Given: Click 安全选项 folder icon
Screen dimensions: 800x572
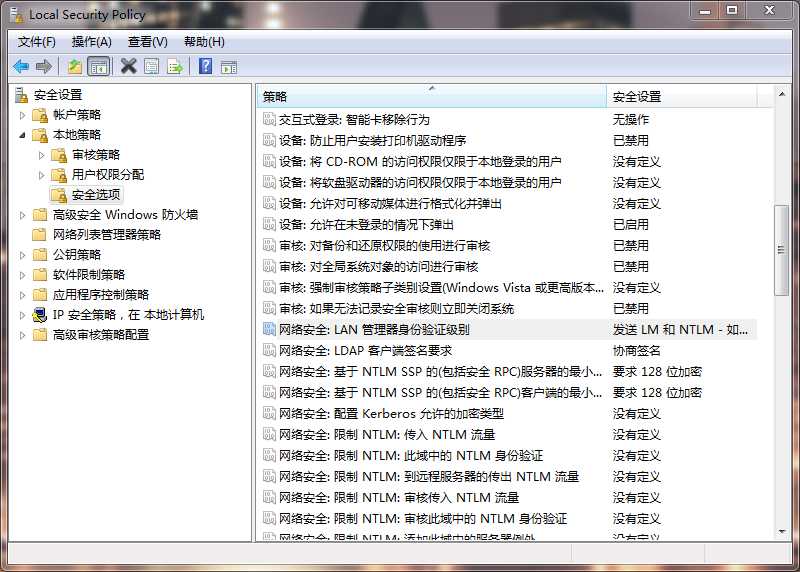Looking at the screenshot, I should pos(59,195).
